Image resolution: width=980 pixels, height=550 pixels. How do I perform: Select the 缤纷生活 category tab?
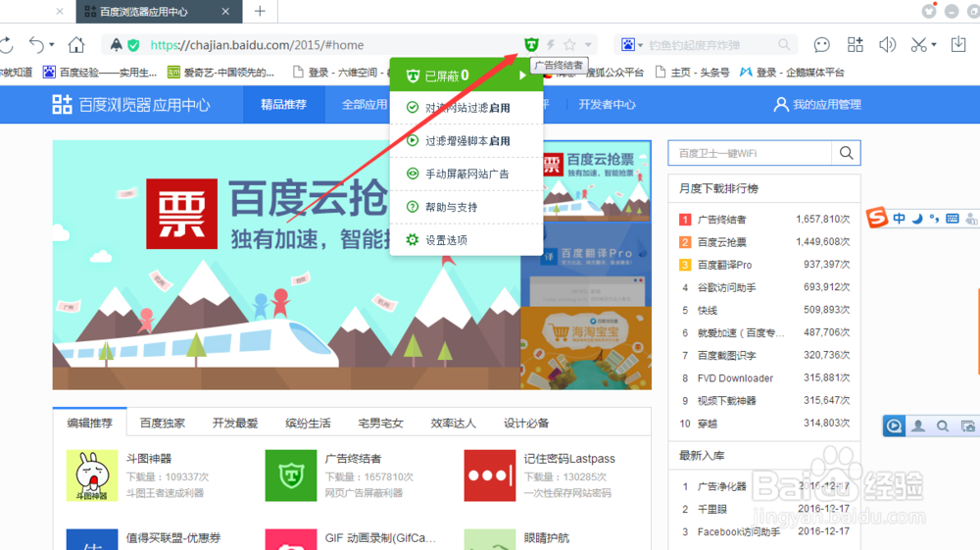[x=308, y=424]
